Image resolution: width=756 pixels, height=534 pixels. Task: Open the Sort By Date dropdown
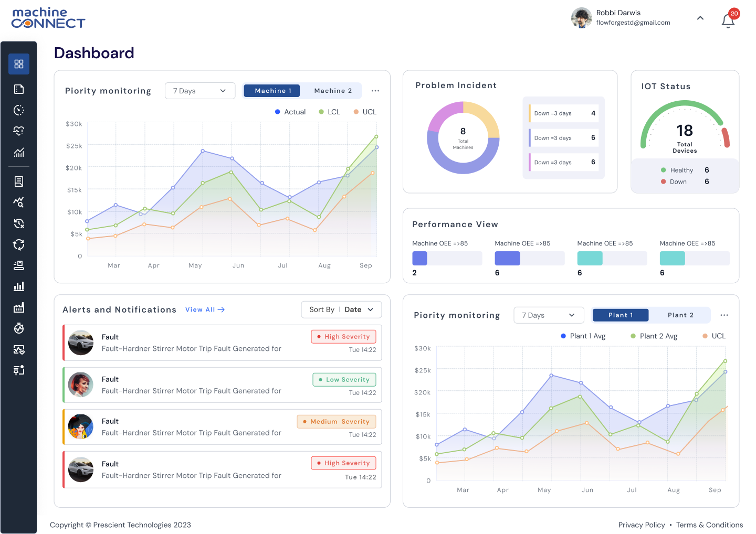[x=341, y=309]
